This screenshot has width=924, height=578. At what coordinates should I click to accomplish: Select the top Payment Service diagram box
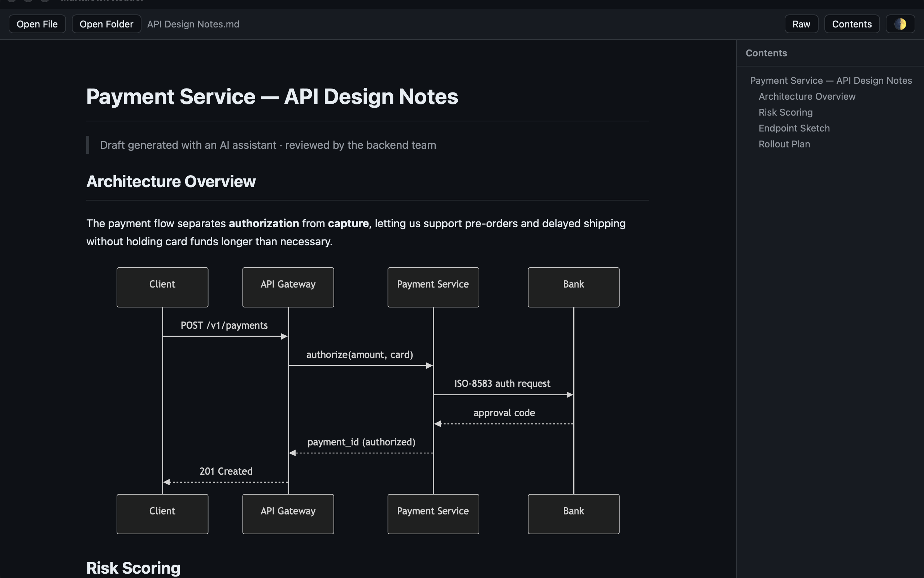(x=433, y=287)
